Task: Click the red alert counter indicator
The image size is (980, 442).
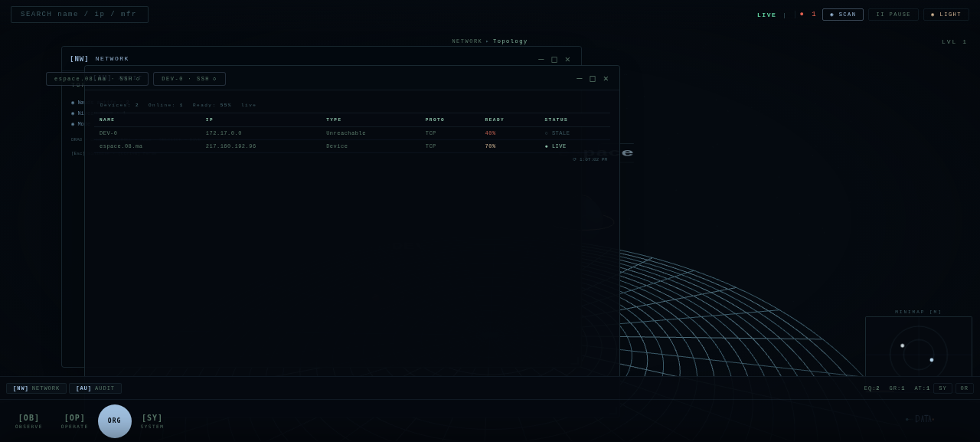Action: pos(808,15)
